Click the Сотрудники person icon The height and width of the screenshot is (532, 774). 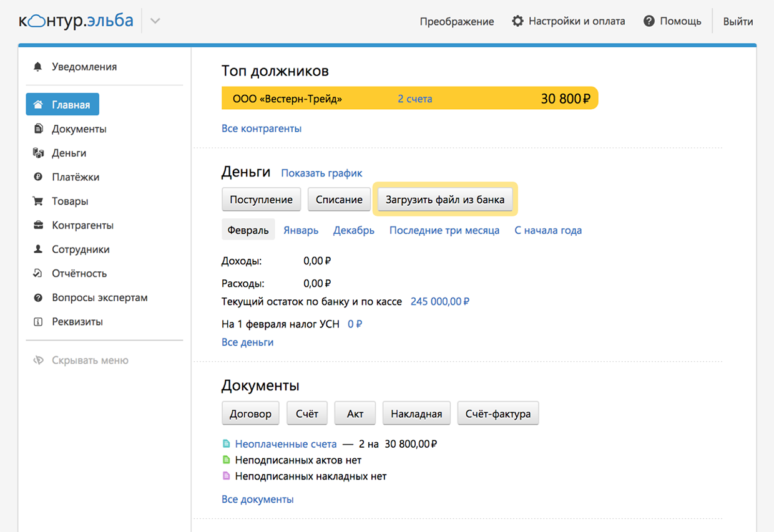click(x=38, y=249)
